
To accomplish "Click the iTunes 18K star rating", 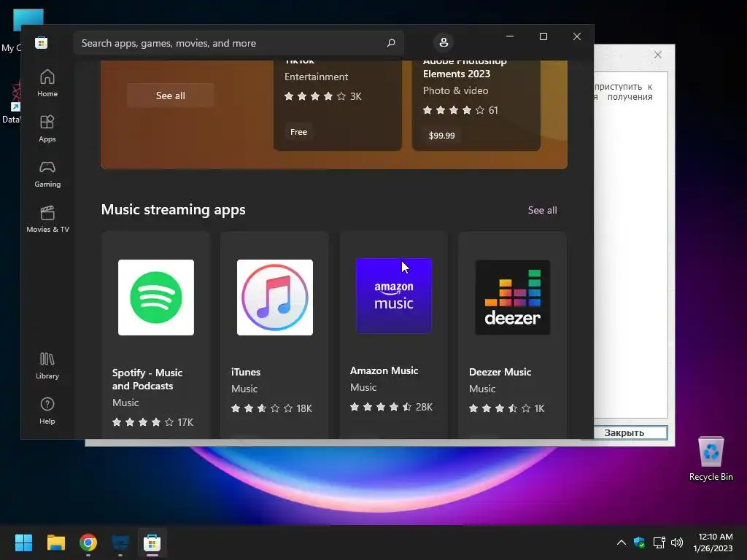I will coord(271,408).
